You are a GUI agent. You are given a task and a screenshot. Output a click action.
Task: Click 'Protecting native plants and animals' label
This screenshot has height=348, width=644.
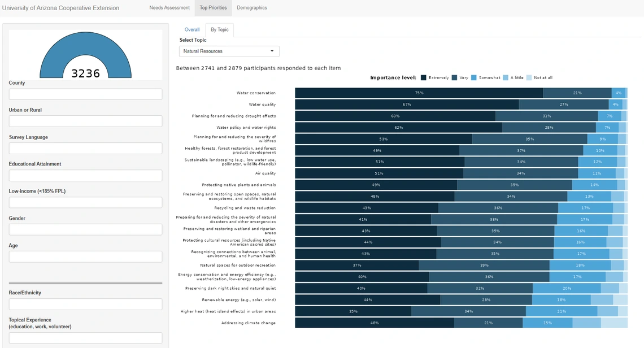(238, 185)
